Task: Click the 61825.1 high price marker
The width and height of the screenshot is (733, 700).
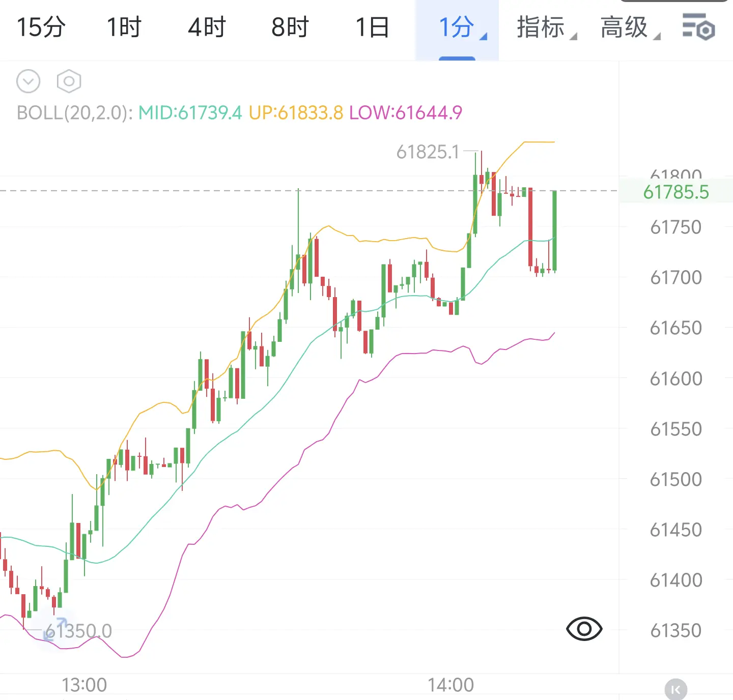Action: click(x=428, y=152)
